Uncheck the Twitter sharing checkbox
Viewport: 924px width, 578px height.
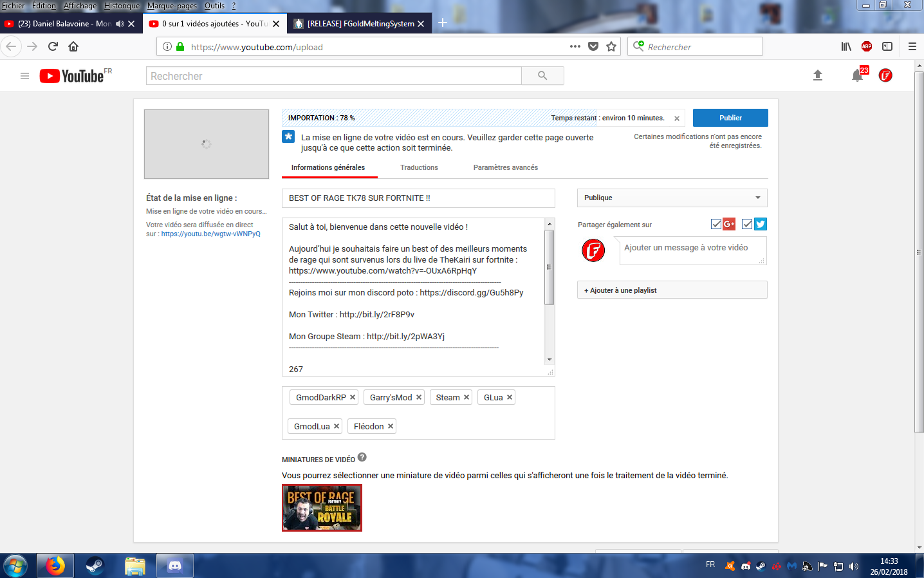tap(747, 224)
